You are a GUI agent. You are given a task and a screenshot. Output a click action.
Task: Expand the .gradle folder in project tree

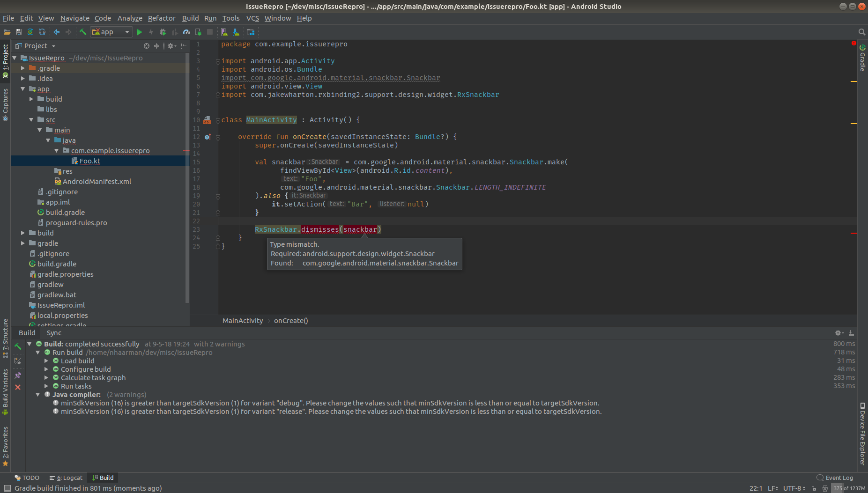23,68
